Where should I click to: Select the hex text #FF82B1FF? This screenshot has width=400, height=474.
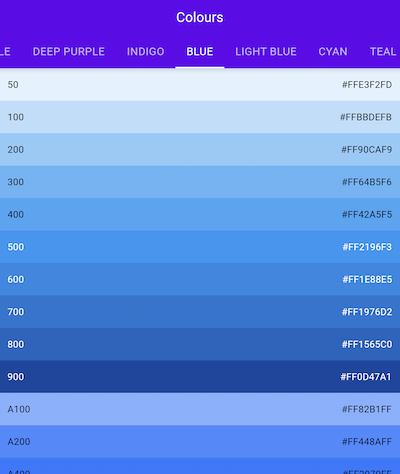coord(367,409)
